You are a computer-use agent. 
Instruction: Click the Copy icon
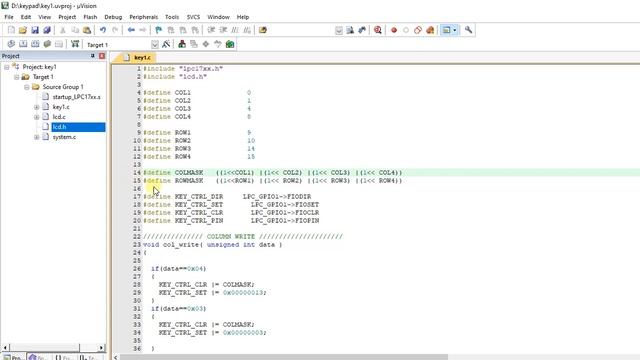click(75, 30)
